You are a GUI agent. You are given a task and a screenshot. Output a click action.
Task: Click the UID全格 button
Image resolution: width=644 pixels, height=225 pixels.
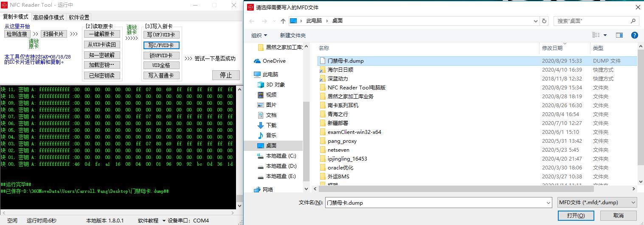(x=161, y=65)
